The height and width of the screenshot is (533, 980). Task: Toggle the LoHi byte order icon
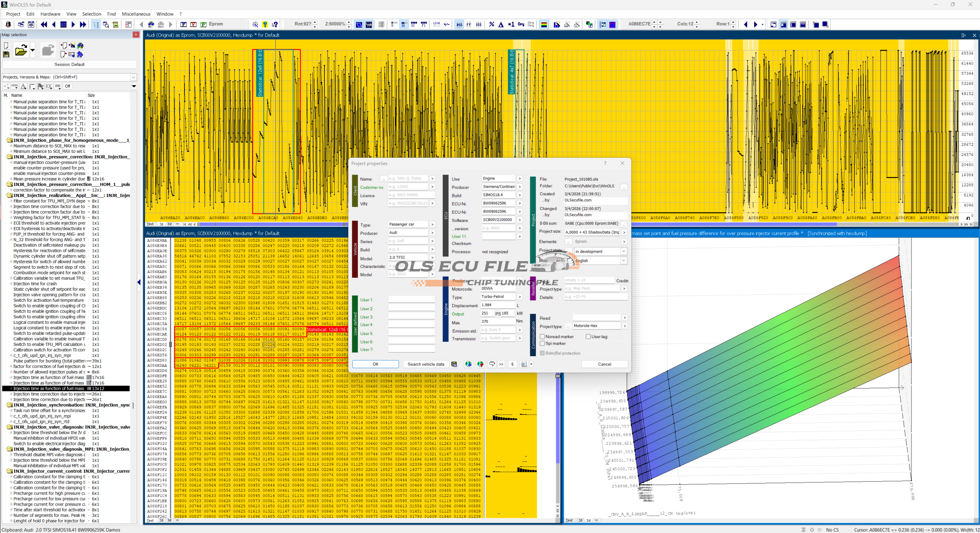[x=436, y=25]
